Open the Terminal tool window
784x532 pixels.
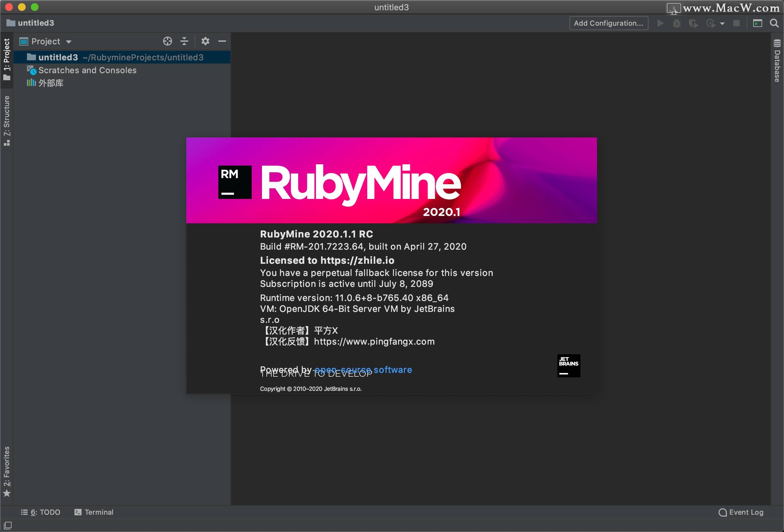94,512
